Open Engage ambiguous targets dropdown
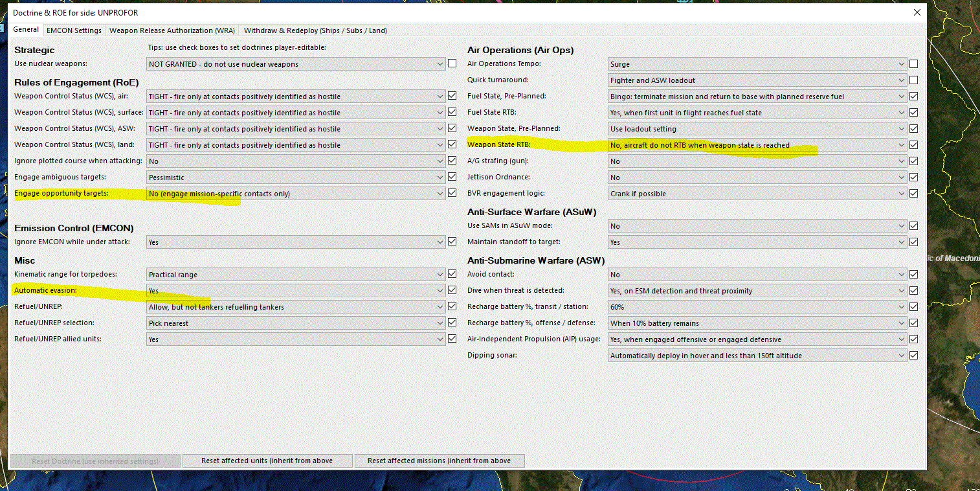 click(x=296, y=177)
